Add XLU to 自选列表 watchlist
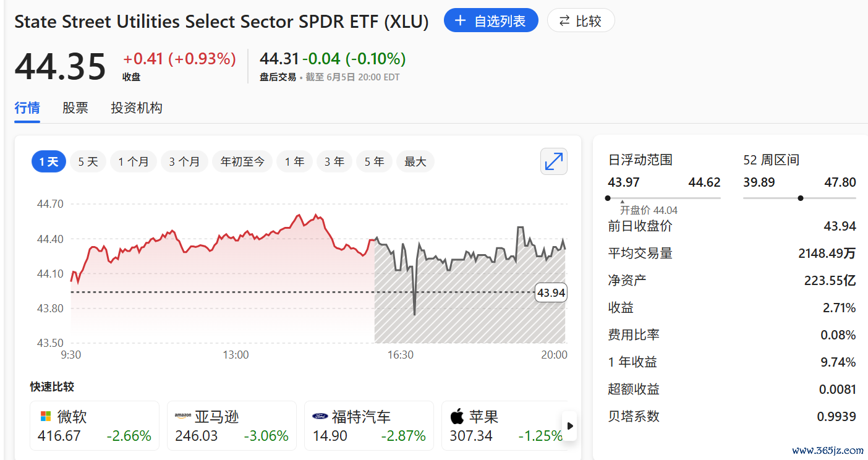The height and width of the screenshot is (460, 868). tap(491, 21)
